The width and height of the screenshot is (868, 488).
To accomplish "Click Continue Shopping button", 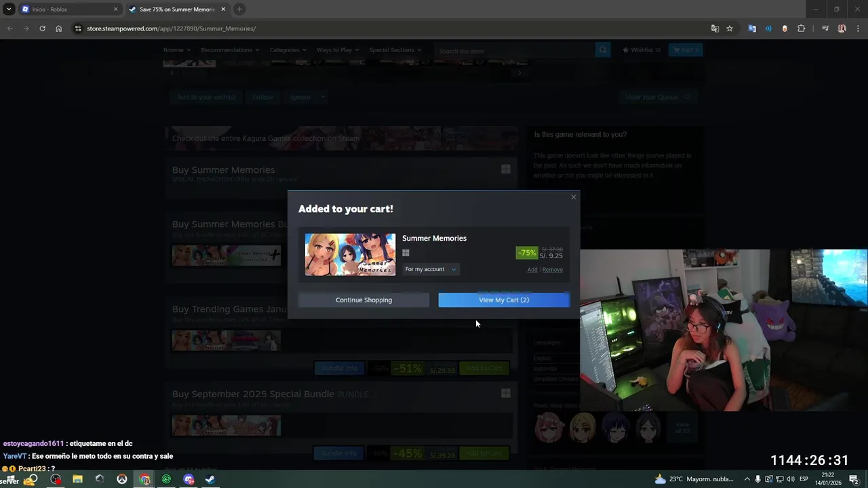I will coord(363,300).
